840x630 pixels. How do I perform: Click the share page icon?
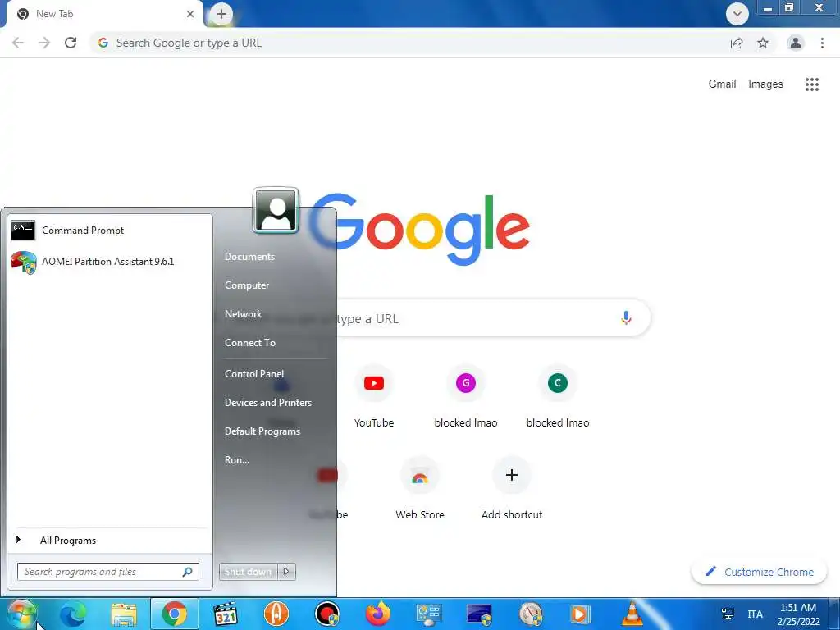tap(737, 43)
